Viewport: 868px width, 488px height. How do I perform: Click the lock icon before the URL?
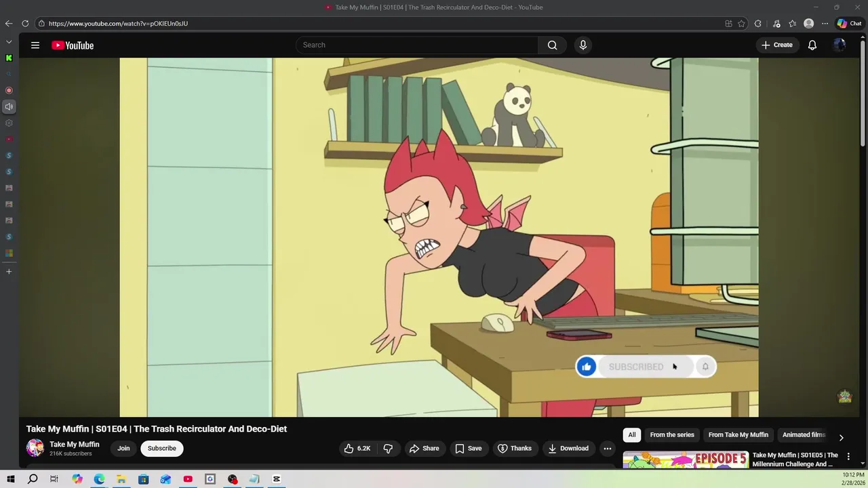coord(41,24)
